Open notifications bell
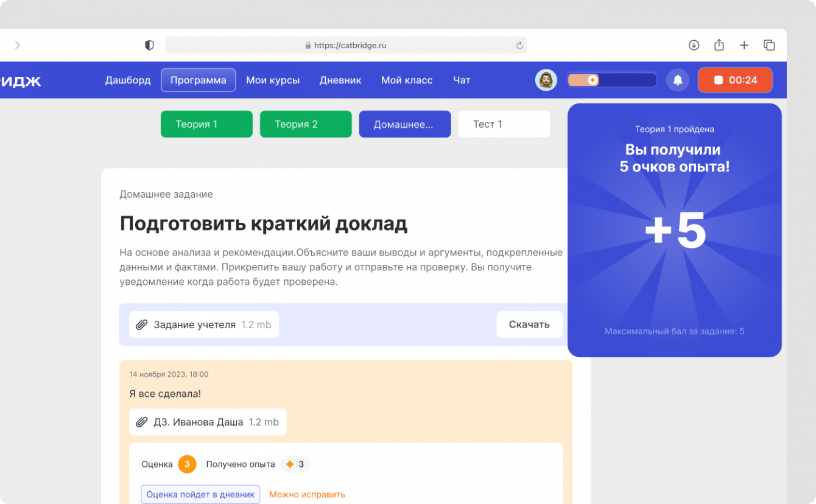Viewport: 816px width, 504px height. coord(678,80)
